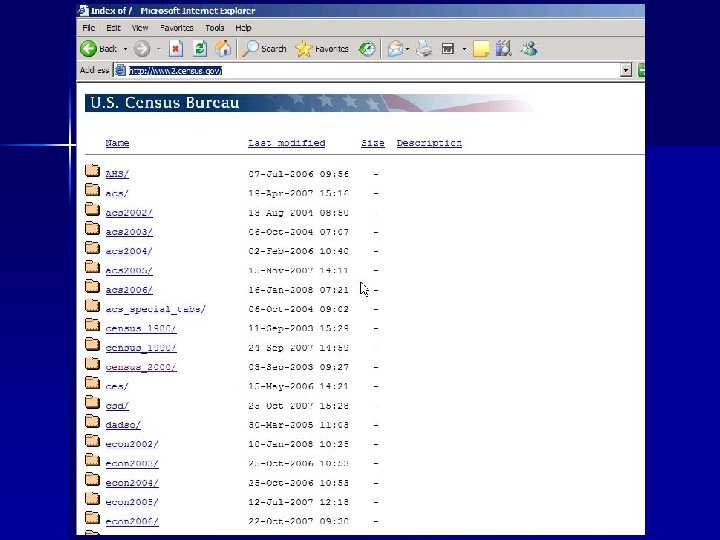Image resolution: width=720 pixels, height=540 pixels.
Task: Open the econ2003/ directory link
Action: click(132, 463)
